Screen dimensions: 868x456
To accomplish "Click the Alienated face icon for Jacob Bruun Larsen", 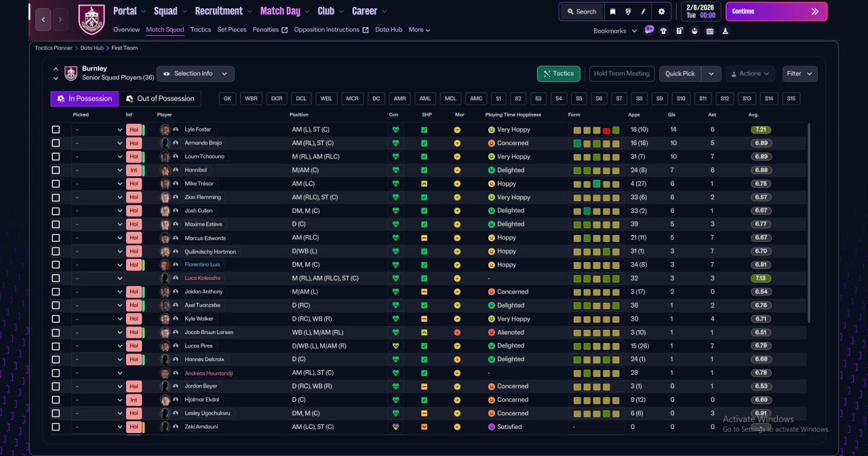I will [492, 333].
